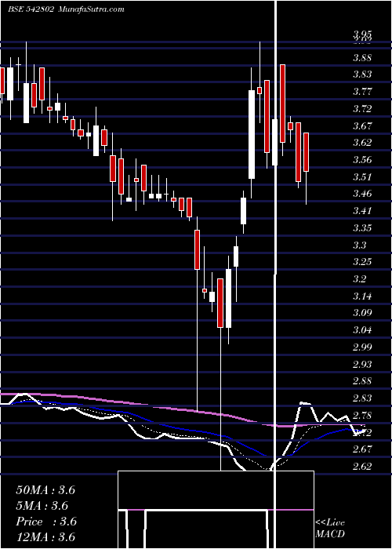Viewport: 392px width, 549px height.
Task: Select the 3.72 price axis label
Action: [x=362, y=109]
